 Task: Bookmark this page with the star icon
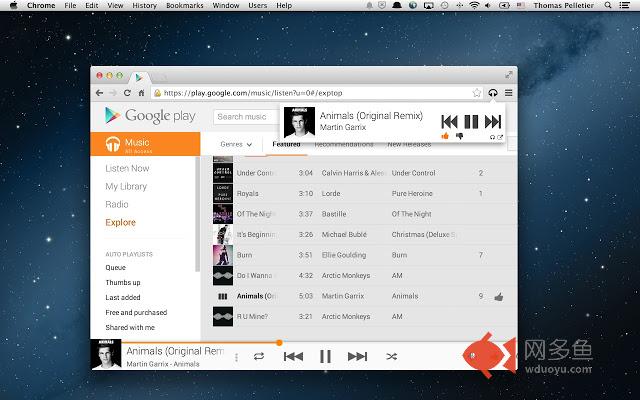[477, 93]
